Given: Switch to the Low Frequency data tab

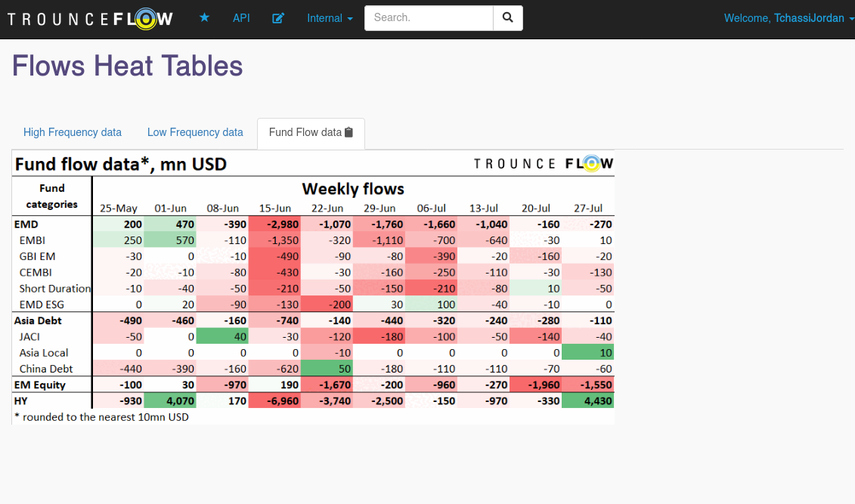Looking at the screenshot, I should (195, 132).
